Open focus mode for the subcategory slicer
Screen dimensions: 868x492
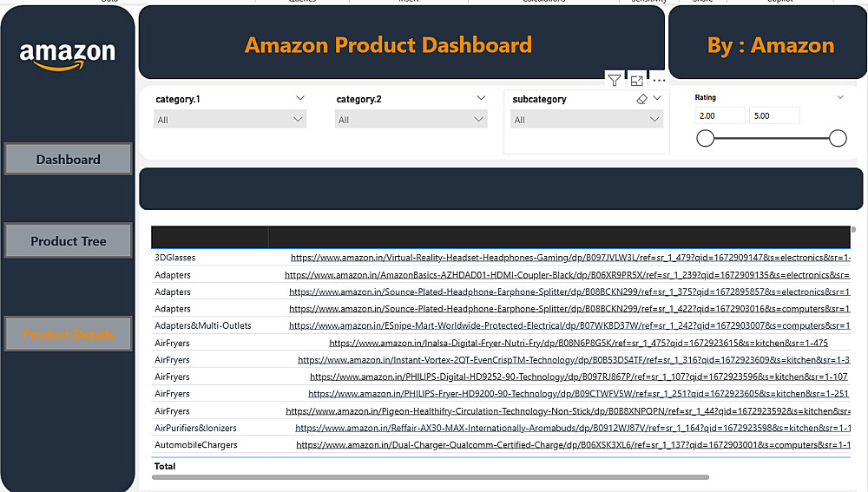(x=637, y=81)
